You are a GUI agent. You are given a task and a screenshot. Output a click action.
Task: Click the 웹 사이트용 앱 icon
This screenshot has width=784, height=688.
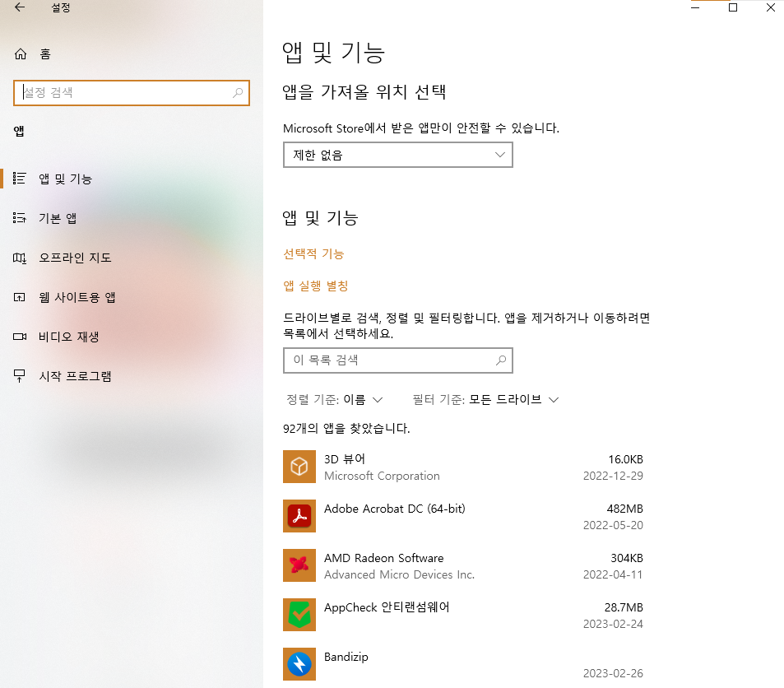[x=20, y=297]
